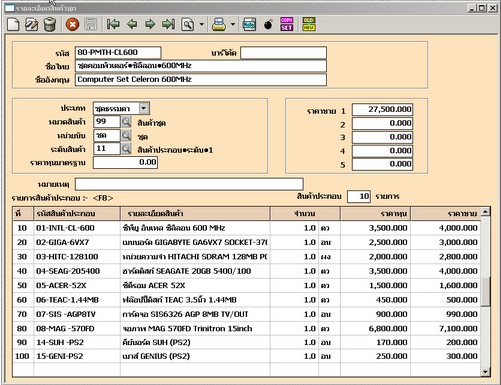The height and width of the screenshot is (385, 501).
Task: Jump to the last record
Action: tap(168, 24)
